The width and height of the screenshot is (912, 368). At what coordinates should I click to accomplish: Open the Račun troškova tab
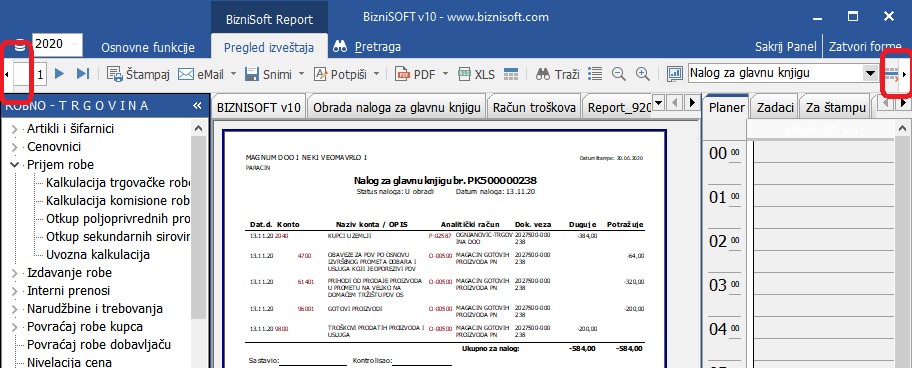(x=534, y=107)
